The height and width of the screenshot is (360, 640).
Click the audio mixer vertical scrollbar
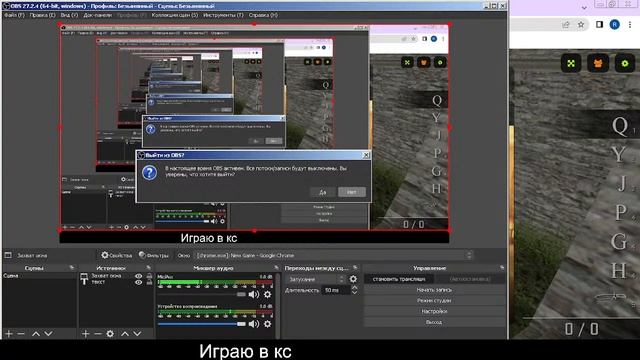point(278,305)
